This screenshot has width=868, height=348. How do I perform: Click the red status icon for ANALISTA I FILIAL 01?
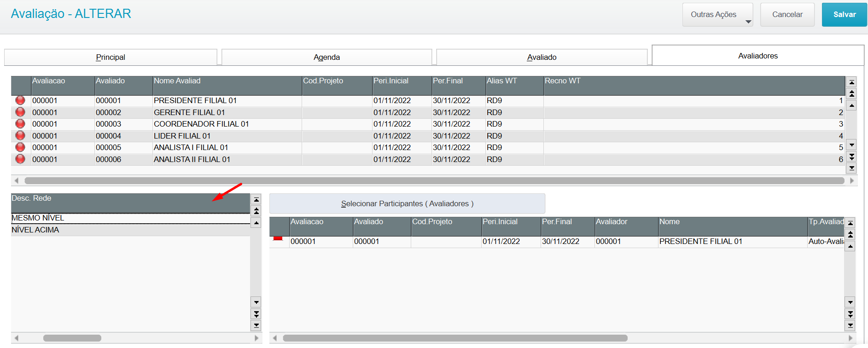click(x=20, y=147)
